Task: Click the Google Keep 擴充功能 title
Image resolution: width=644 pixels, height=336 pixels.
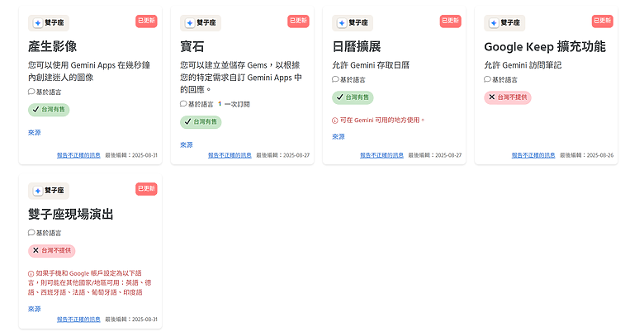Action: (545, 46)
